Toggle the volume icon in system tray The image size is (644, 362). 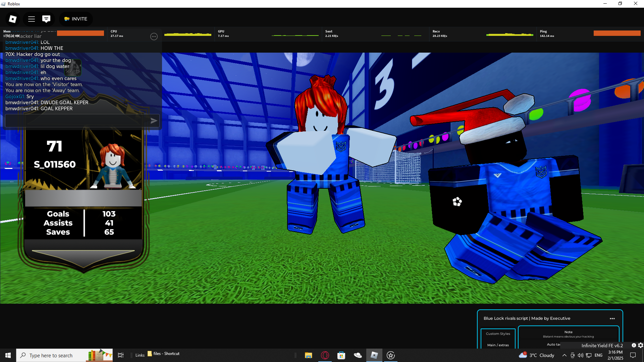coord(581,355)
